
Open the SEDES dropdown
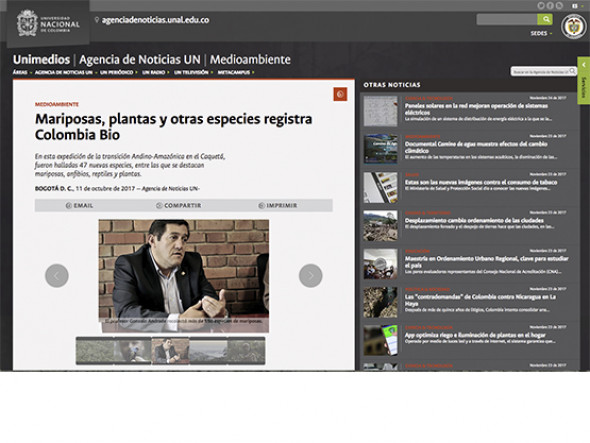coord(541,33)
